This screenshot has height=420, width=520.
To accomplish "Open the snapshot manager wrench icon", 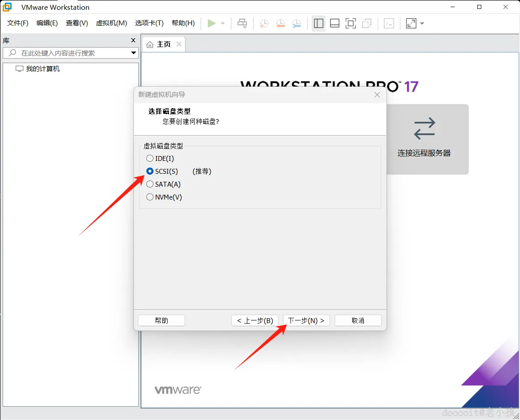I will click(x=297, y=24).
